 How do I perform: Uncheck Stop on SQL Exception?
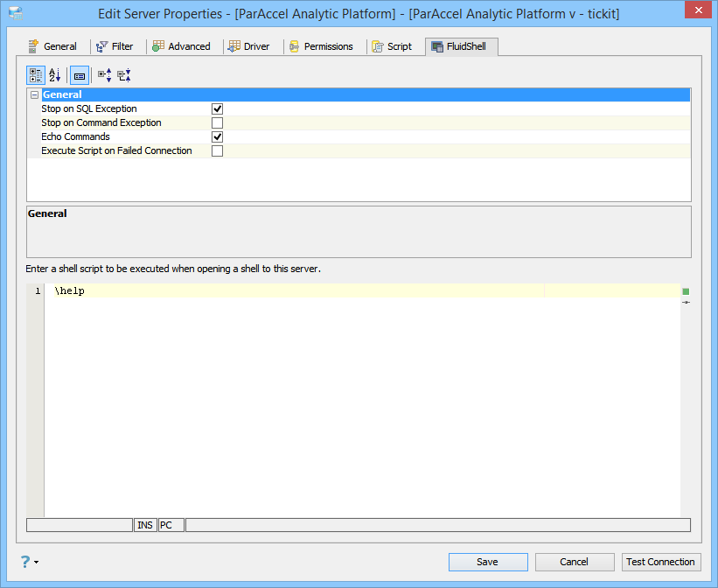pos(217,109)
